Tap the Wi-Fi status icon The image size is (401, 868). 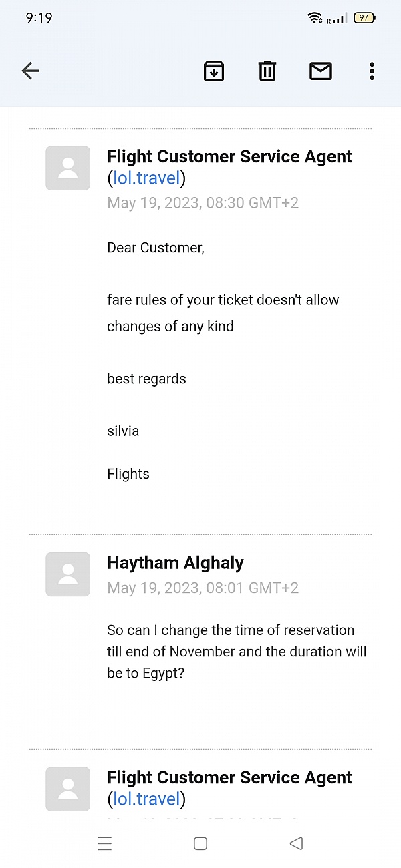315,18
